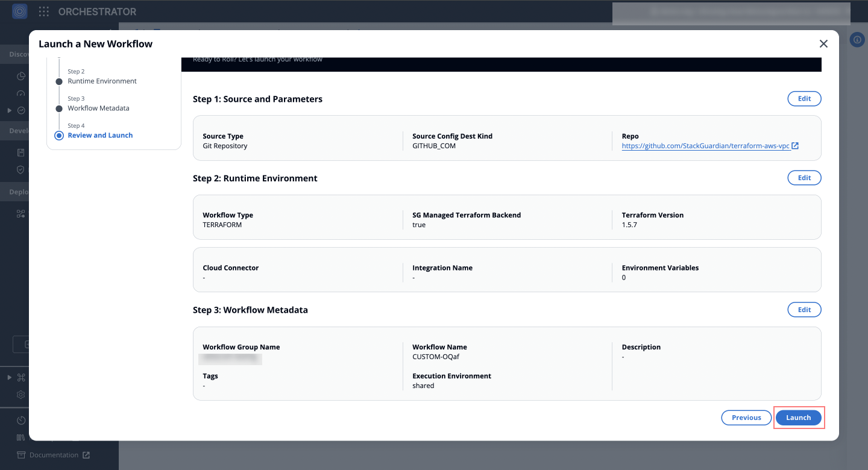Select the Review and Launch step
This screenshot has height=470, width=868.
coord(100,136)
